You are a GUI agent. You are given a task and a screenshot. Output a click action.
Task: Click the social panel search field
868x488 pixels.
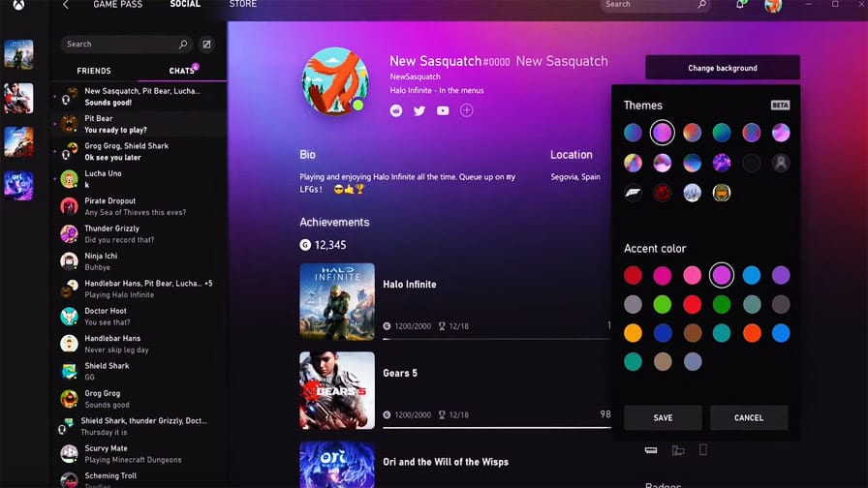(126, 45)
